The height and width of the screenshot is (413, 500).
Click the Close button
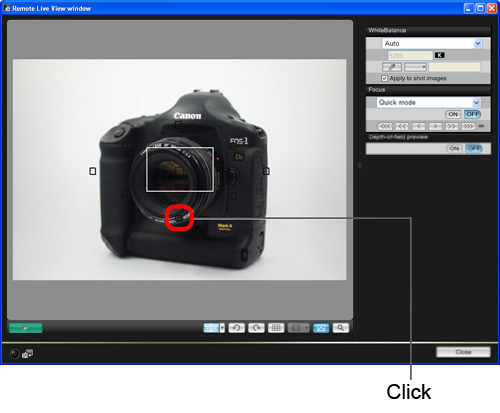pos(463,352)
